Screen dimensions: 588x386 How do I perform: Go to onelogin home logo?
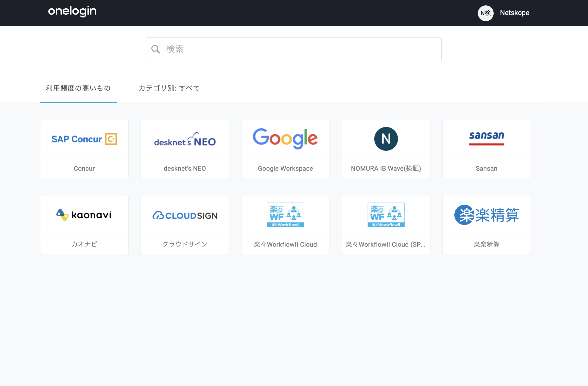tap(72, 11)
